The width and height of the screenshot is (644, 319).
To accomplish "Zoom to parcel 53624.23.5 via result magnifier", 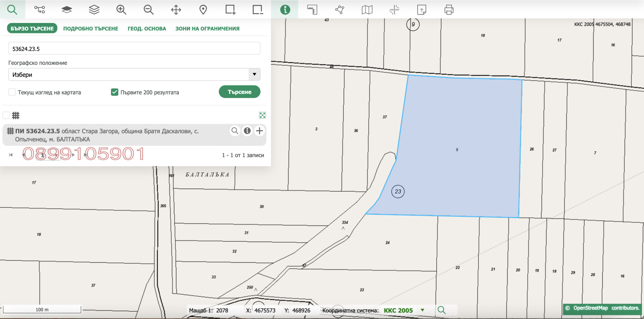I will 235,131.
